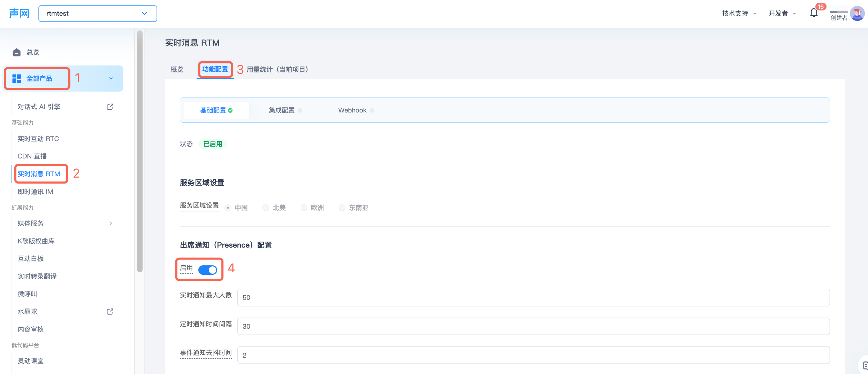Switch to the 概览 tab
This screenshot has height=374, width=868.
(177, 69)
